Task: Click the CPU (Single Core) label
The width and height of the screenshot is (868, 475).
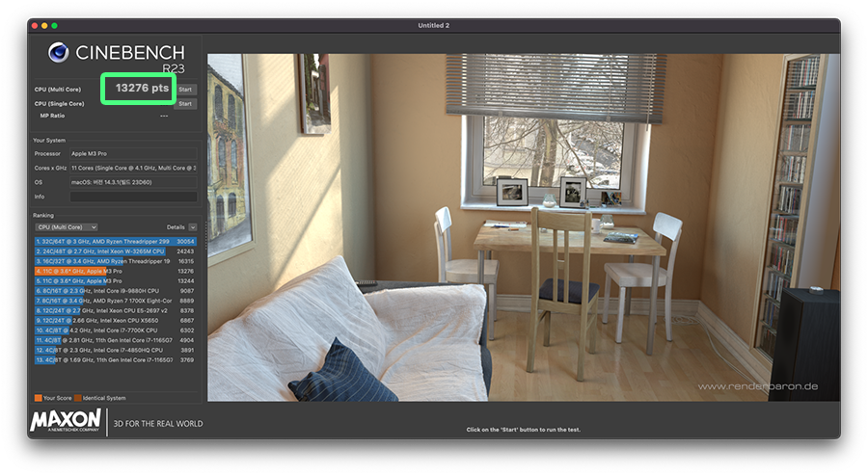Action: [x=59, y=103]
